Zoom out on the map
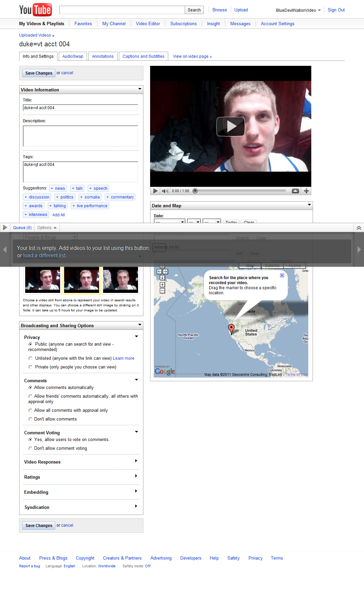Screen dimensions: 364x614 [162, 291]
